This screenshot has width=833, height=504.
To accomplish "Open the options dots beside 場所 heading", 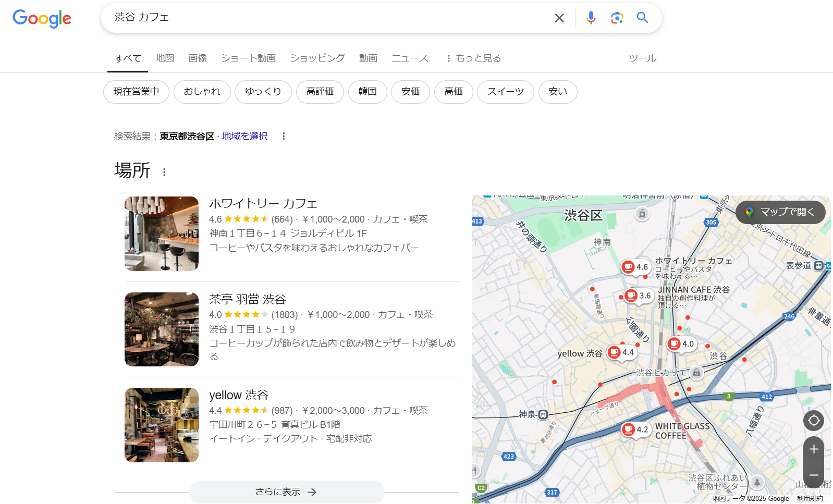I will 164,172.
